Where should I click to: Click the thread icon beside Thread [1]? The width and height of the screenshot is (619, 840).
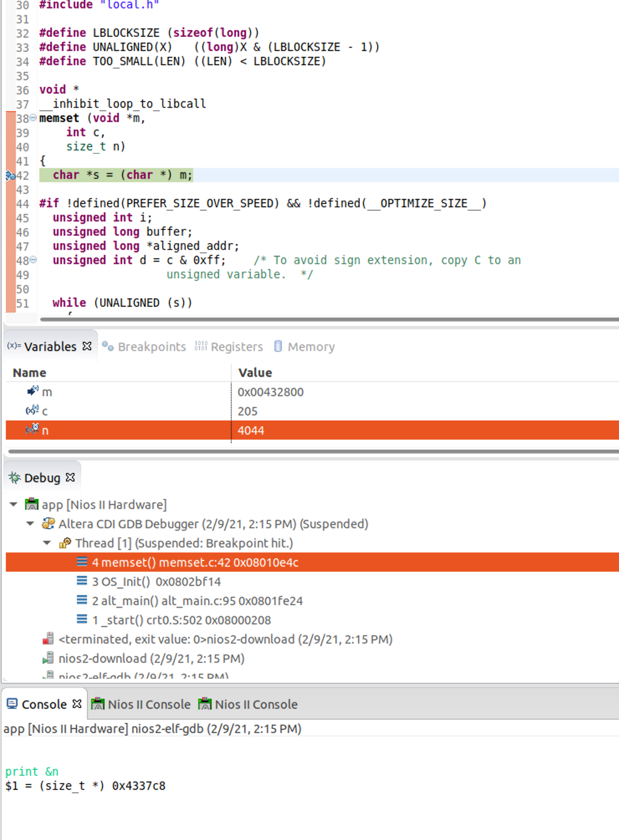65,543
